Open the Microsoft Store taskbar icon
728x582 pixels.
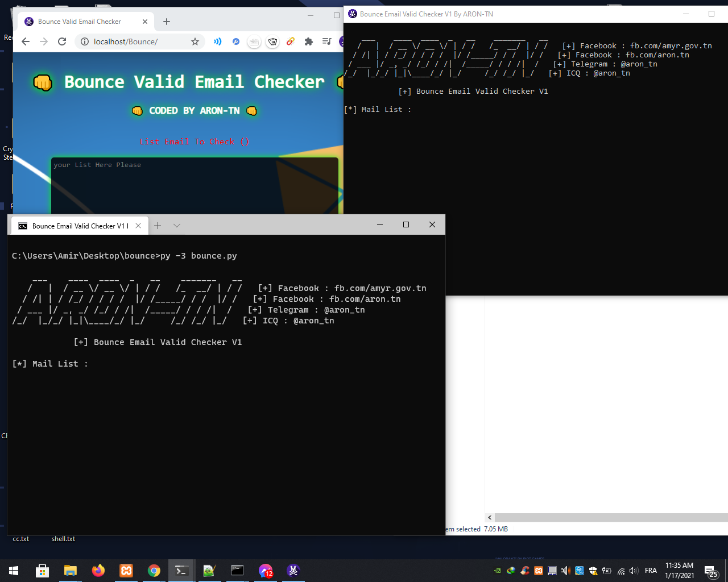pyautogui.click(x=43, y=571)
